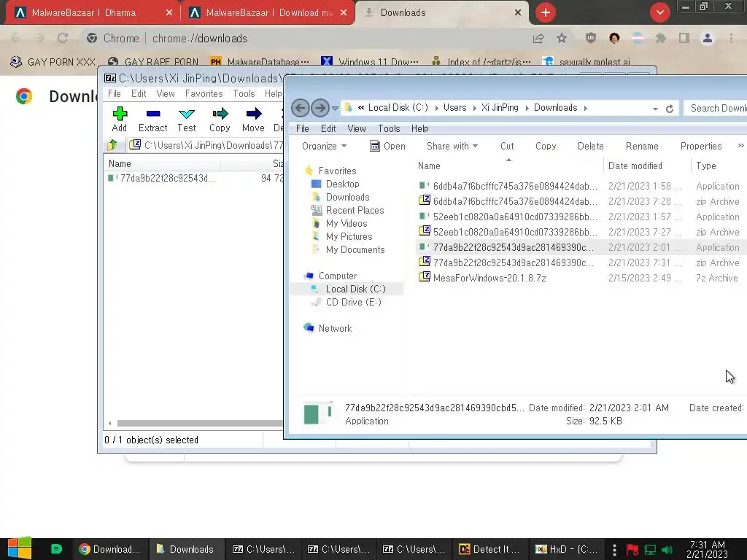
Task: Open the Favorites menu in 7-Zip
Action: coord(204,94)
